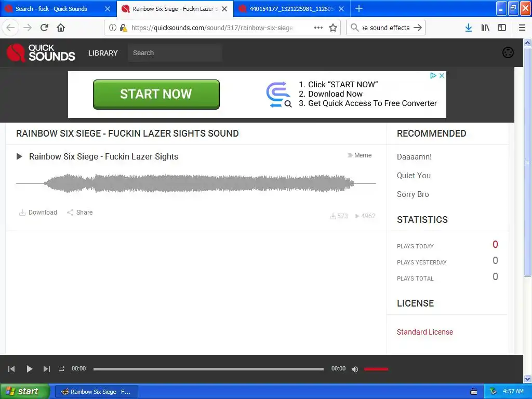This screenshot has width=532, height=399.
Task: Adjust the red volume slider
Action: pyautogui.click(x=376, y=369)
